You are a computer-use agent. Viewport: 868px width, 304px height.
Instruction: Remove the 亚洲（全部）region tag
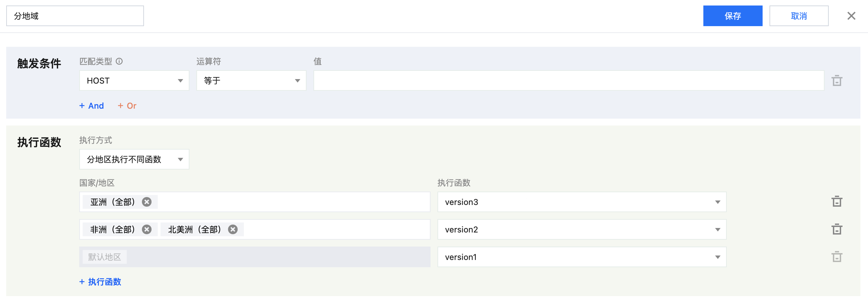point(147,202)
